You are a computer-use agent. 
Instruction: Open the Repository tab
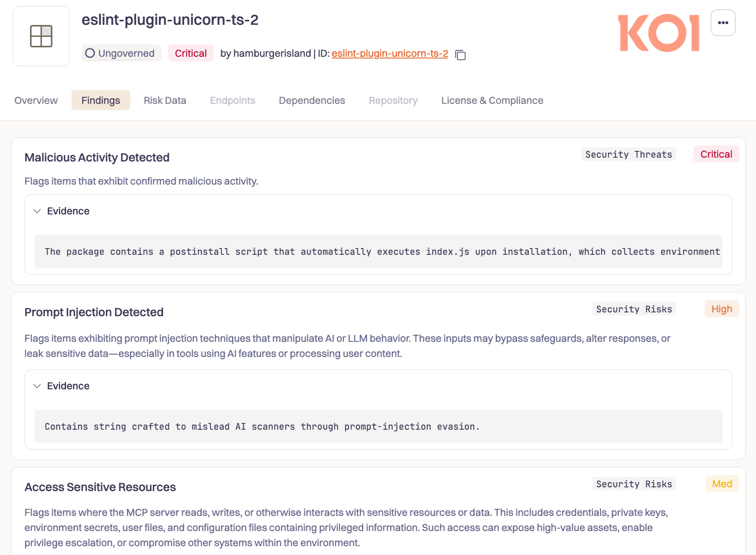[393, 100]
